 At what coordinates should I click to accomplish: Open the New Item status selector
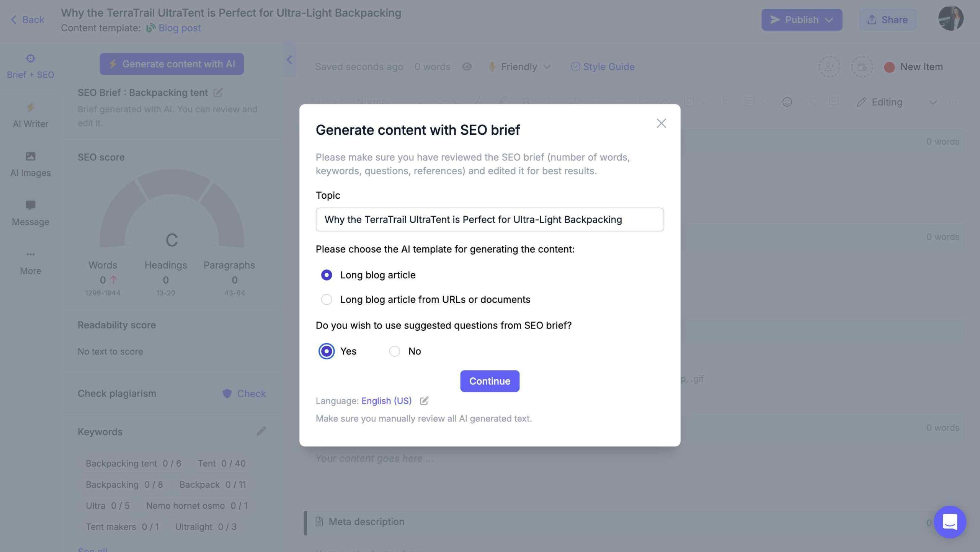[913, 67]
